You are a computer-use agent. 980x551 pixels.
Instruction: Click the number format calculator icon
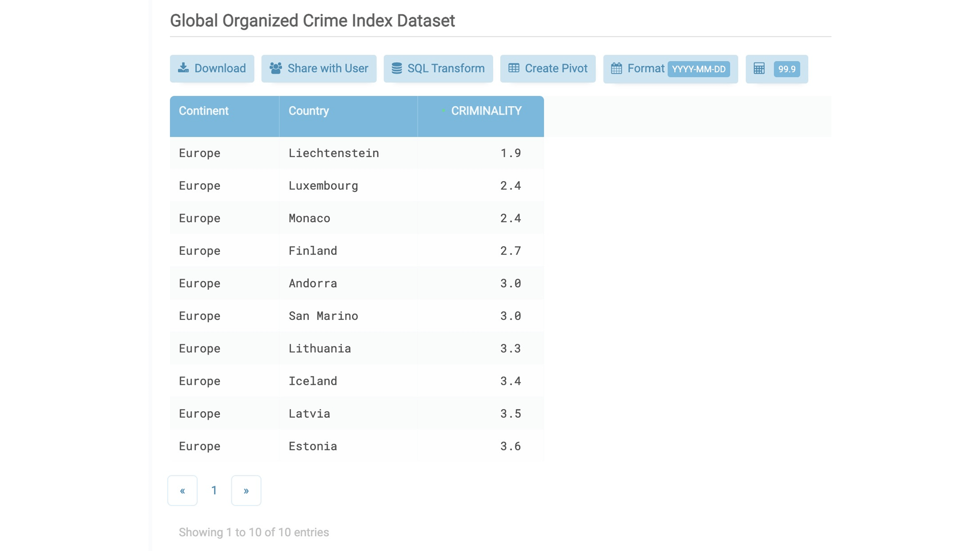(x=759, y=68)
